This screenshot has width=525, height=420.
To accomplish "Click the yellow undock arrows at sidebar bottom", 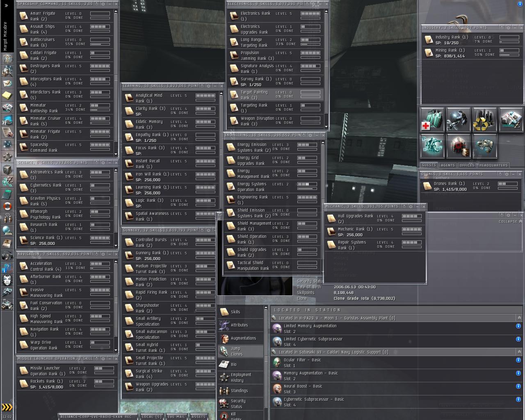I will coord(7,407).
